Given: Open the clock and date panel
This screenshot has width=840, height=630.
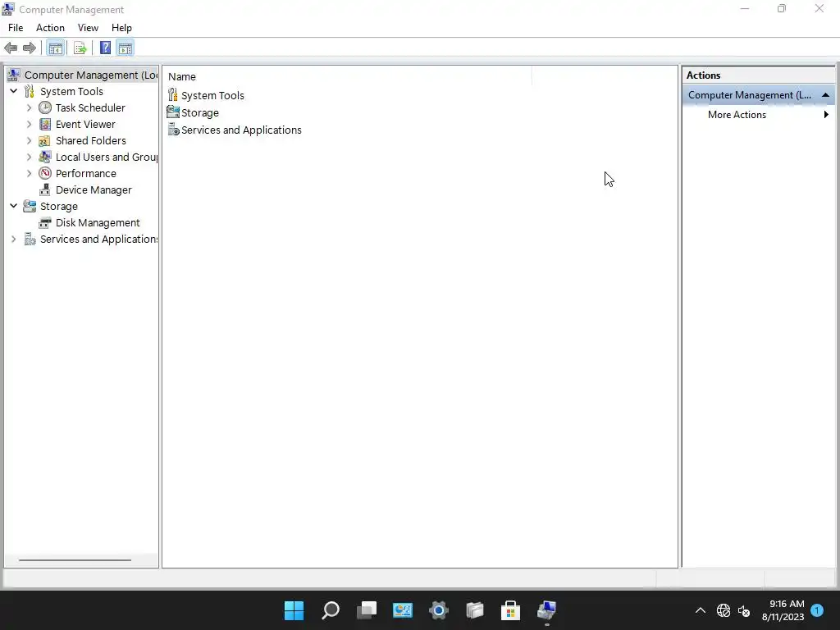Looking at the screenshot, I should click(x=783, y=610).
